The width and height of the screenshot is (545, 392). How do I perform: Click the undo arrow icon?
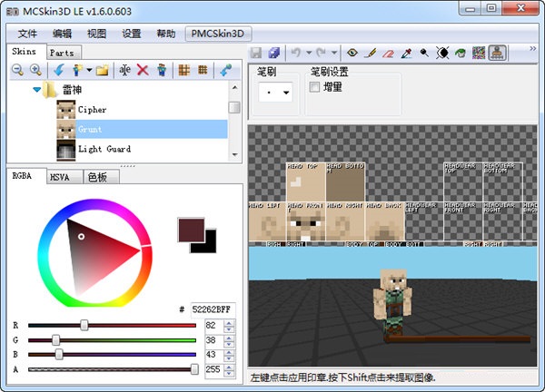click(x=296, y=53)
